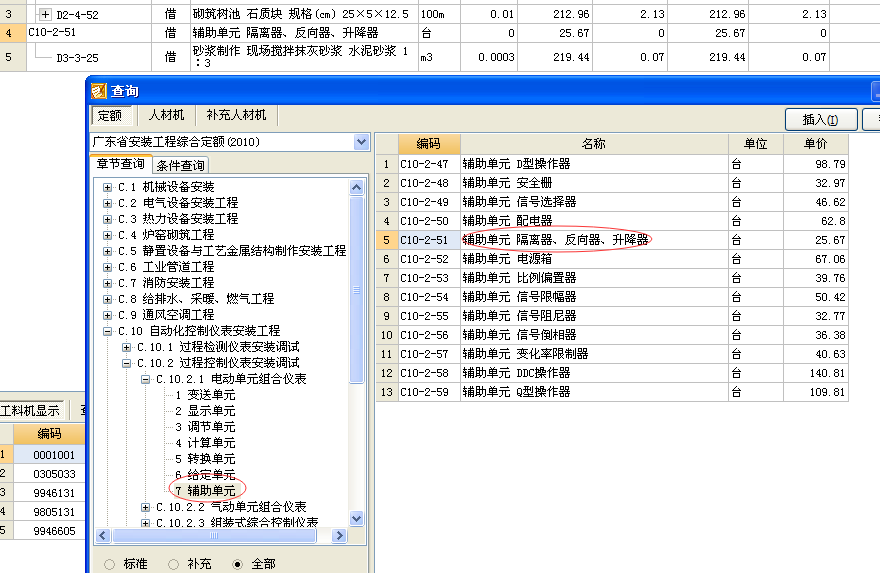Select tree item 1 变送单元
Image resolution: width=880 pixels, height=573 pixels.
[205, 395]
